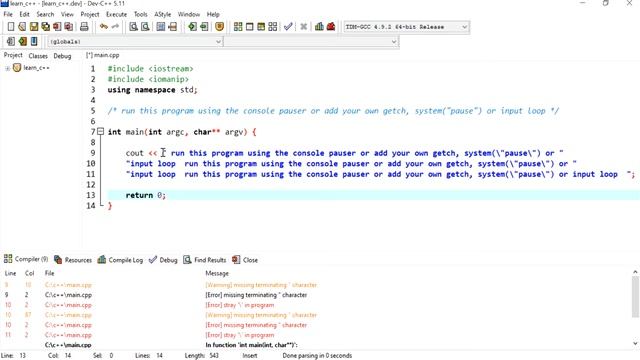Click in editor on line 13 return 0
Viewport: 640px width, 360px height.
click(x=145, y=195)
